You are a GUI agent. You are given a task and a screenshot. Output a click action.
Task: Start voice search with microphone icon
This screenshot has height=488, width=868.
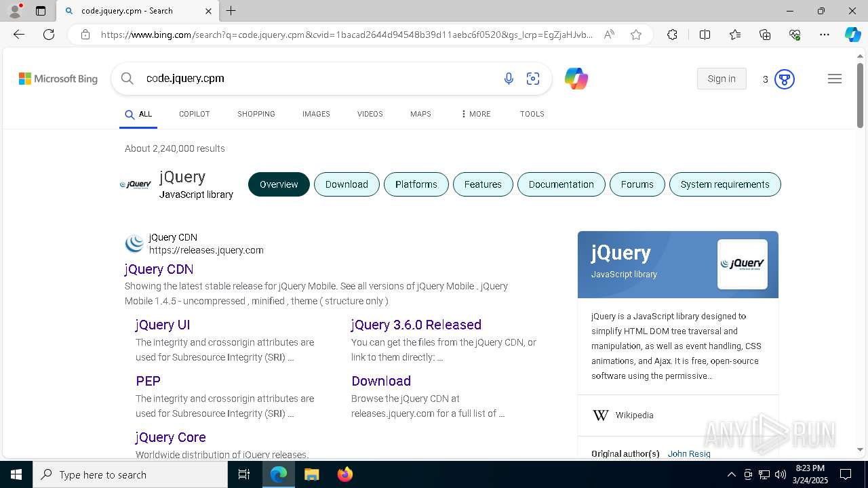pos(509,79)
